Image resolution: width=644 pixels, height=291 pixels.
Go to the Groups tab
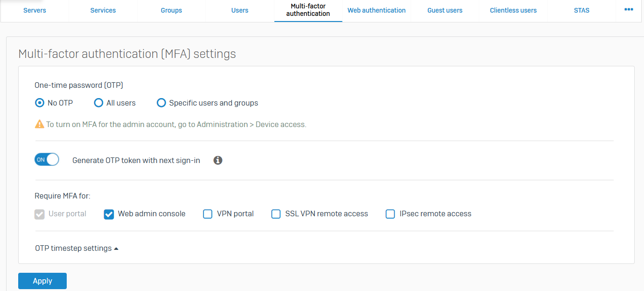[171, 10]
